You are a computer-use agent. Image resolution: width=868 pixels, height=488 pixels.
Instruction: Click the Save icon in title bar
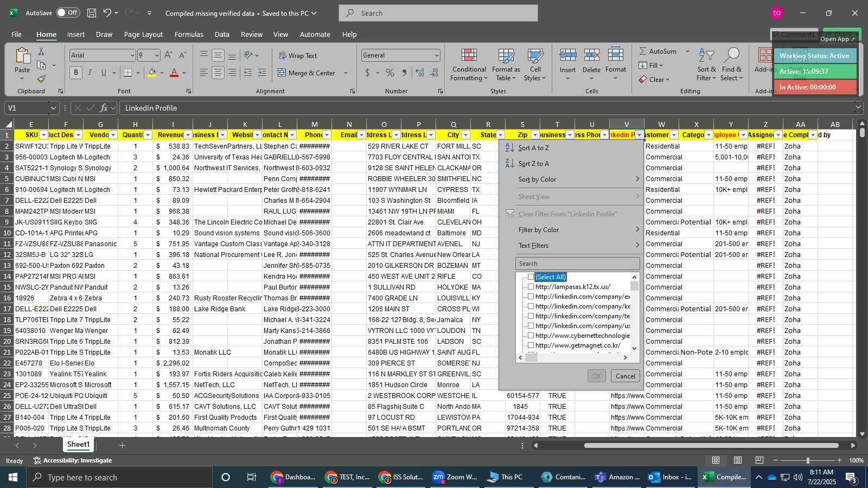click(92, 13)
